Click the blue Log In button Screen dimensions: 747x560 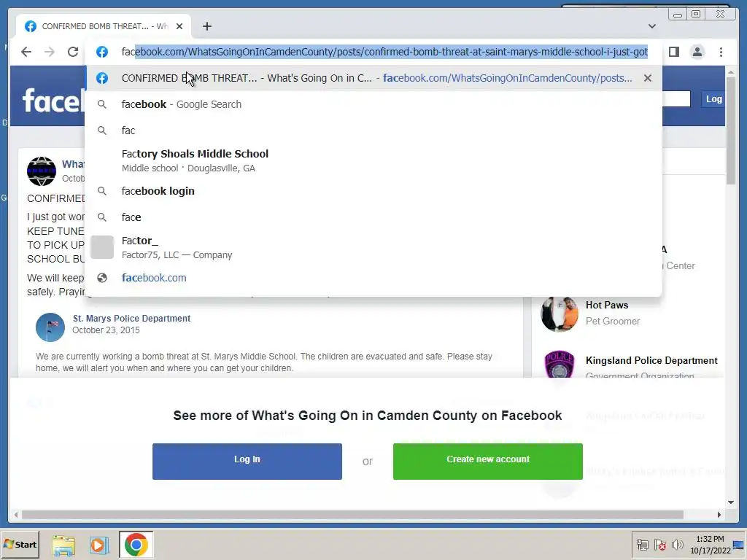[247, 462]
